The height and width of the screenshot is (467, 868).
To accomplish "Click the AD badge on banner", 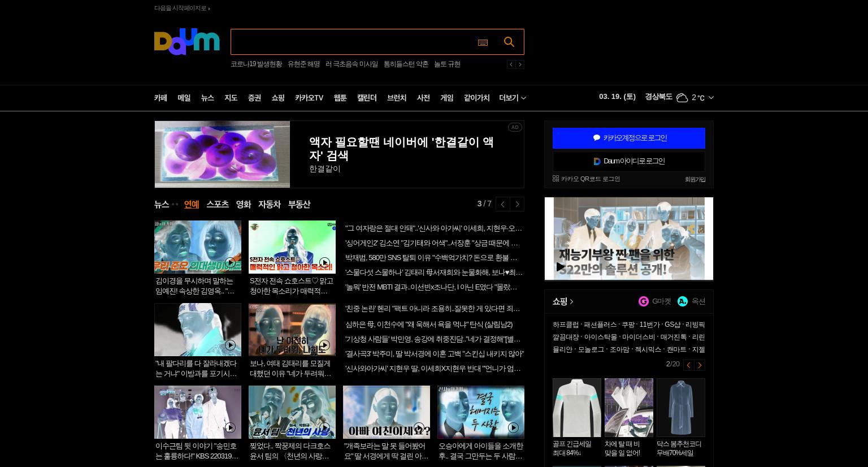I will tap(514, 127).
